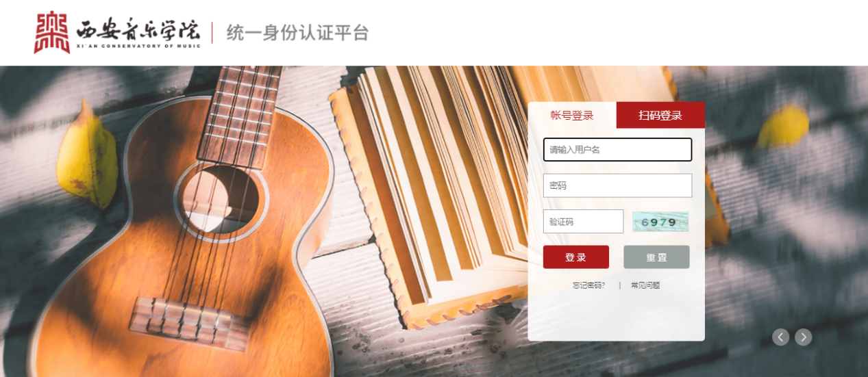Viewport: 868px width, 377px height.
Task: Activate the 验证码 captcha input box
Action: 583,222
